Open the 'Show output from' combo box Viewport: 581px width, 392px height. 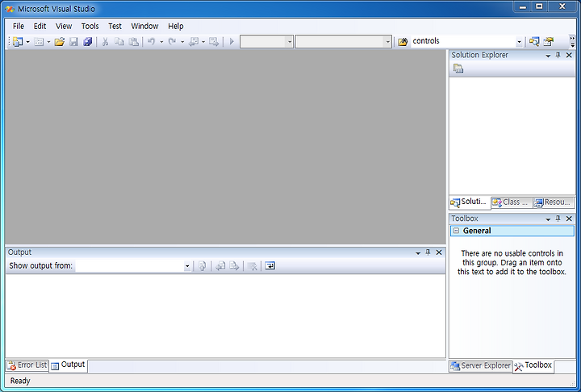133,265
